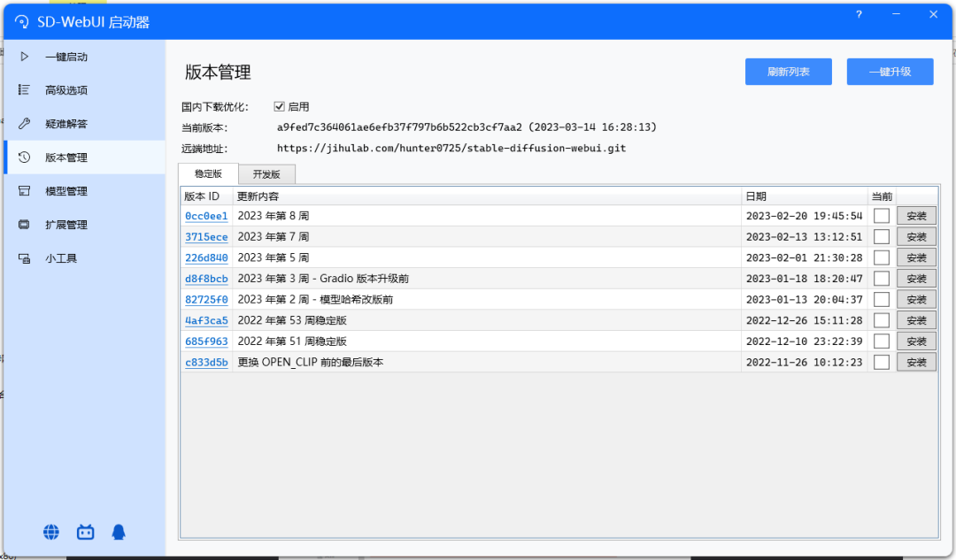
Task: Open the QQ penguin icon
Action: coord(119,532)
